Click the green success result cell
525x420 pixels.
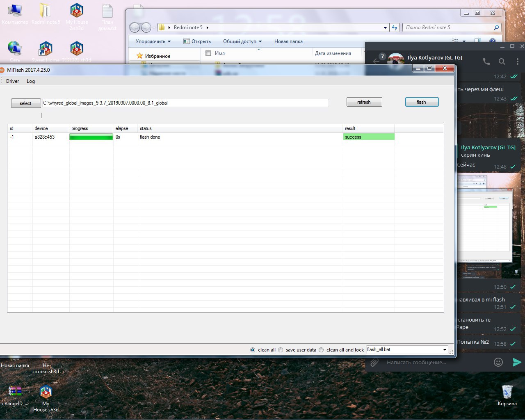[x=369, y=137]
